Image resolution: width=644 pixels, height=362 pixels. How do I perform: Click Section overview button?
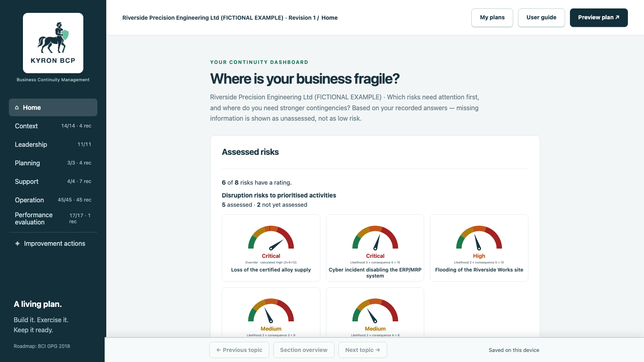[304, 350]
